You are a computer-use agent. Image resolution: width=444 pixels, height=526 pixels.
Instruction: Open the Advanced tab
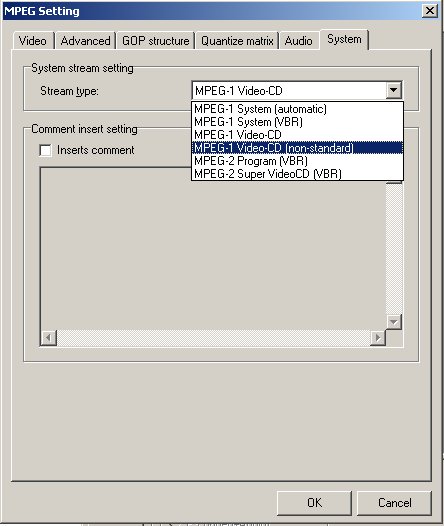[x=86, y=41]
